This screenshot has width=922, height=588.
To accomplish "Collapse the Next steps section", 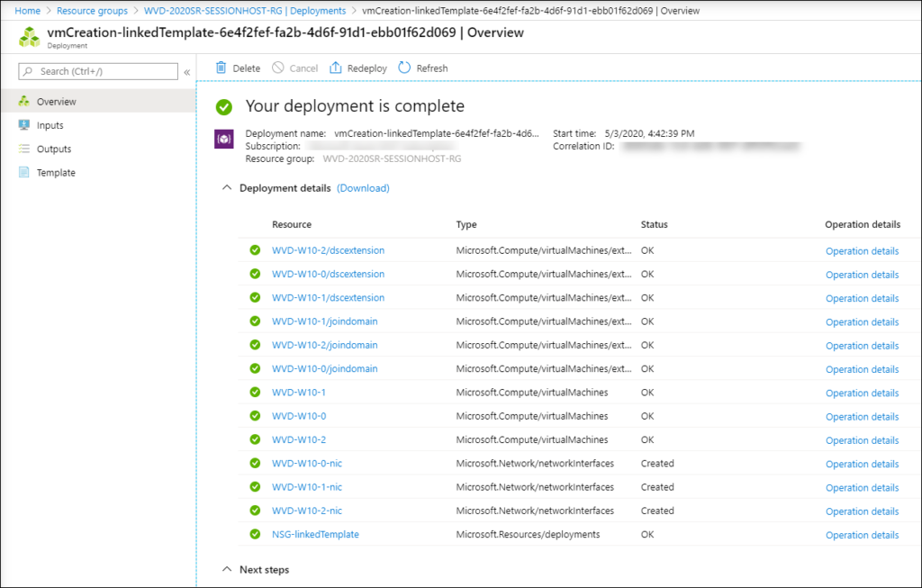I will [x=226, y=569].
